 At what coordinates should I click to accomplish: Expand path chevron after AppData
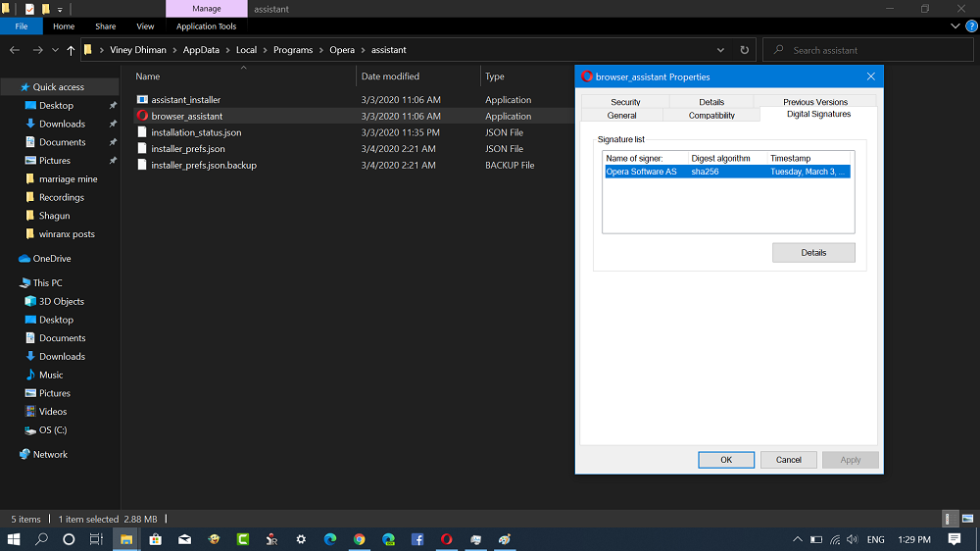228,50
